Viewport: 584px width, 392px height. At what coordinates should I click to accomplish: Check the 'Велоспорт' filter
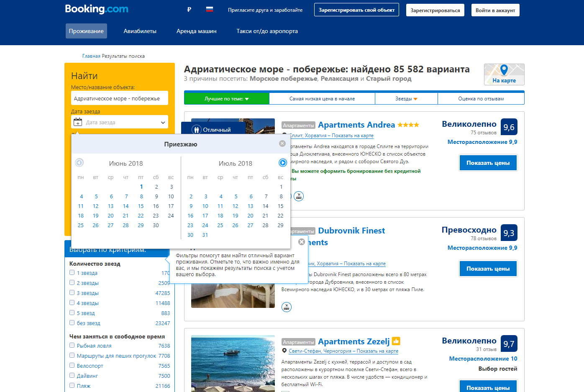point(72,365)
